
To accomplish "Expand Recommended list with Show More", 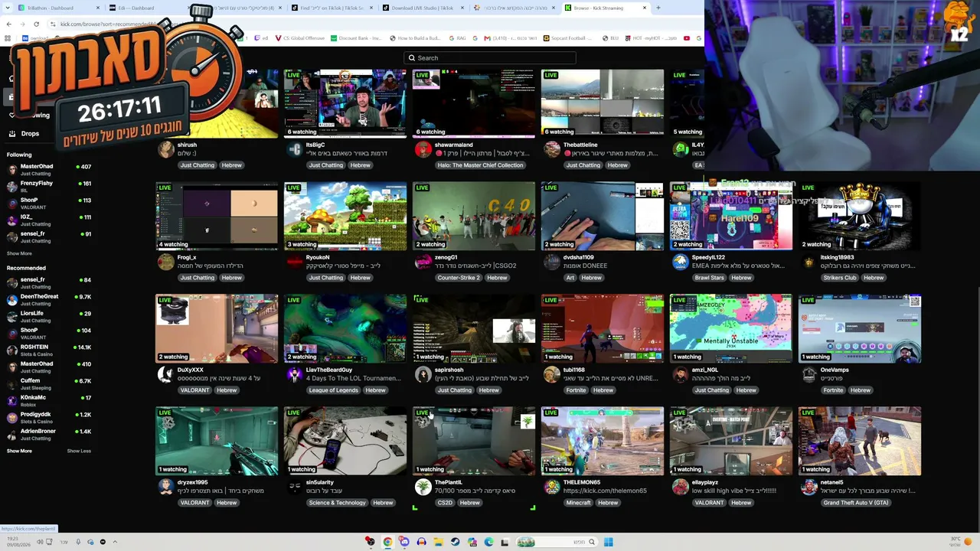I will pyautogui.click(x=19, y=451).
